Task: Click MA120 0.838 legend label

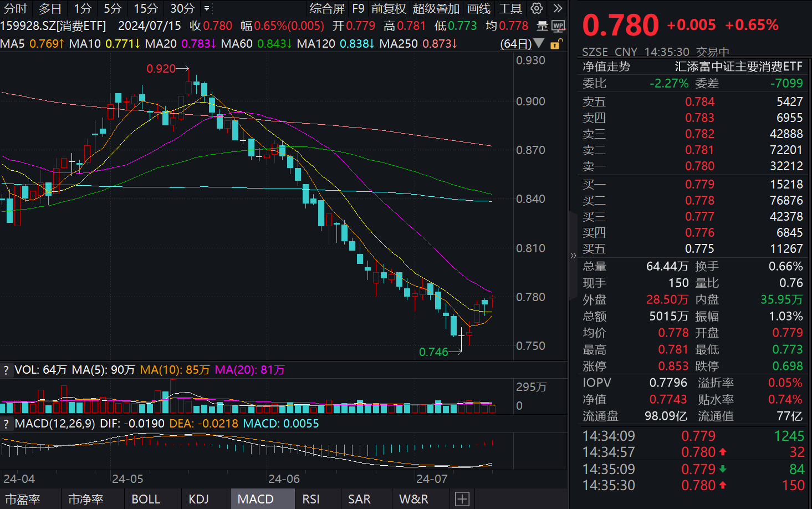Action: (x=335, y=43)
